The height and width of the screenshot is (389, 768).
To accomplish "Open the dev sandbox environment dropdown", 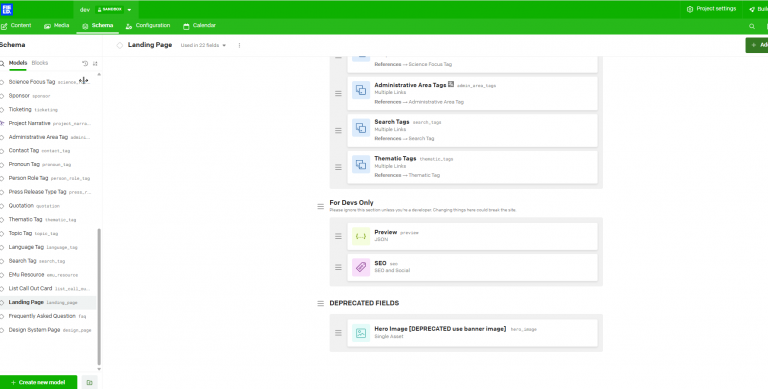I will pyautogui.click(x=106, y=10).
